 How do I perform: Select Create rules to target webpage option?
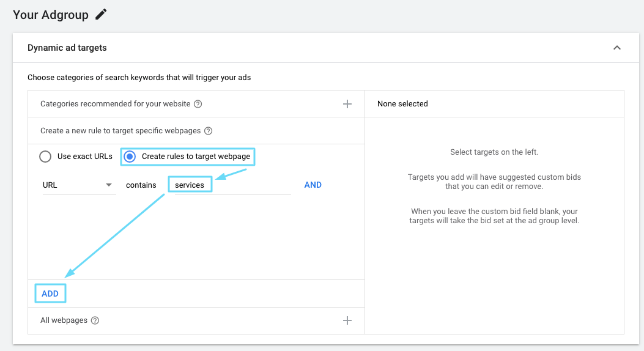(x=130, y=157)
